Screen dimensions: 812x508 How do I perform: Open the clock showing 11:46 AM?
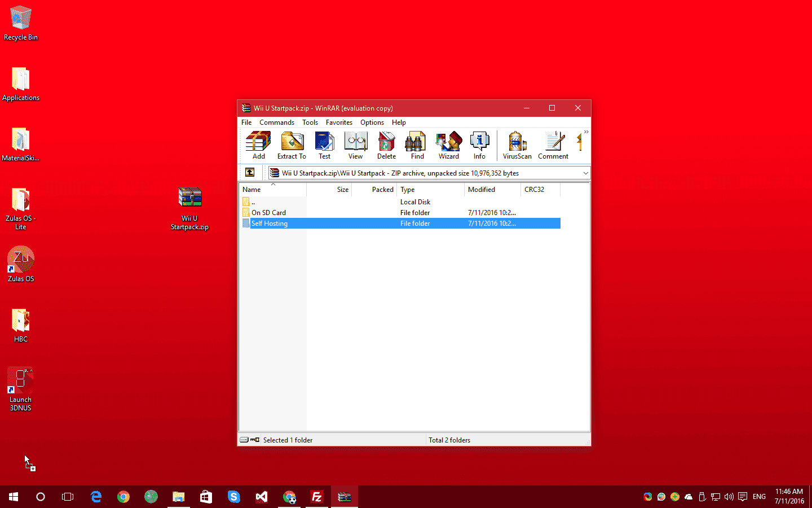(x=789, y=497)
